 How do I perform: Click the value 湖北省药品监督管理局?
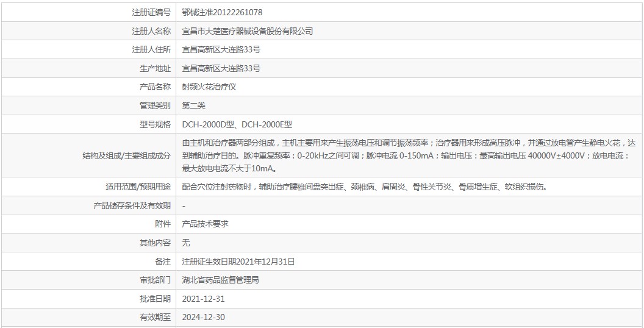coord(221,280)
